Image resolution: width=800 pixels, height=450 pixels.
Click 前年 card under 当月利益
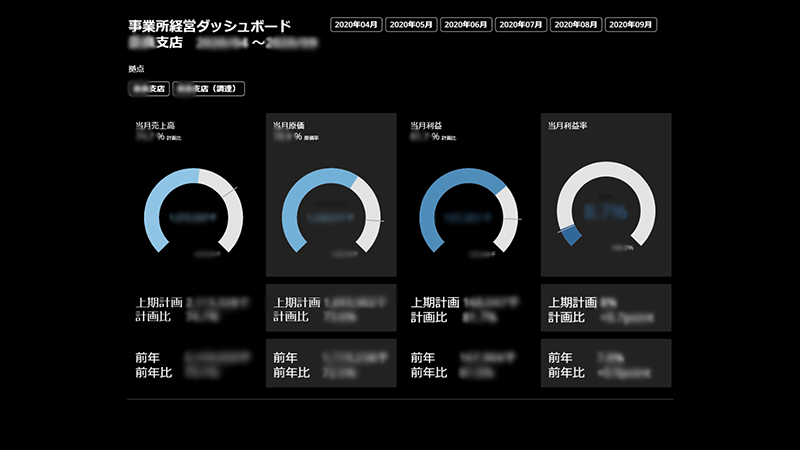point(468,363)
